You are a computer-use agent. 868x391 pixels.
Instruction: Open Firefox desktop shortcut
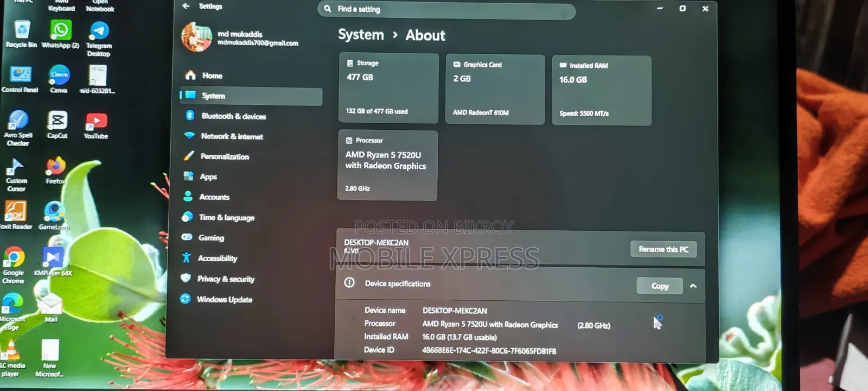point(55,171)
